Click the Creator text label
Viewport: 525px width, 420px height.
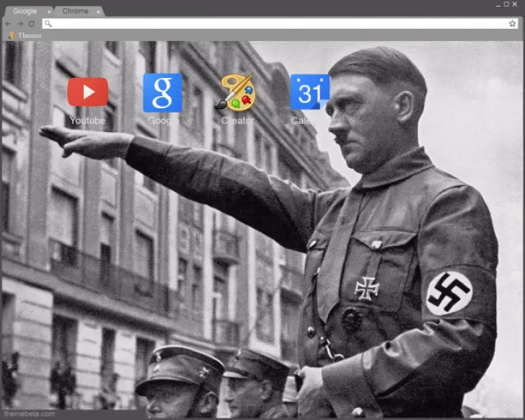(237, 121)
